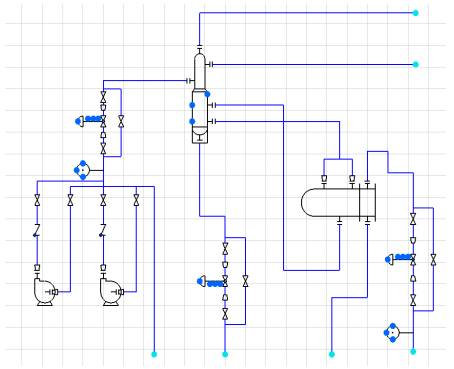Screen dimensions: 454x369
Task: Click the center control valve with actuator
Action: 213,282
